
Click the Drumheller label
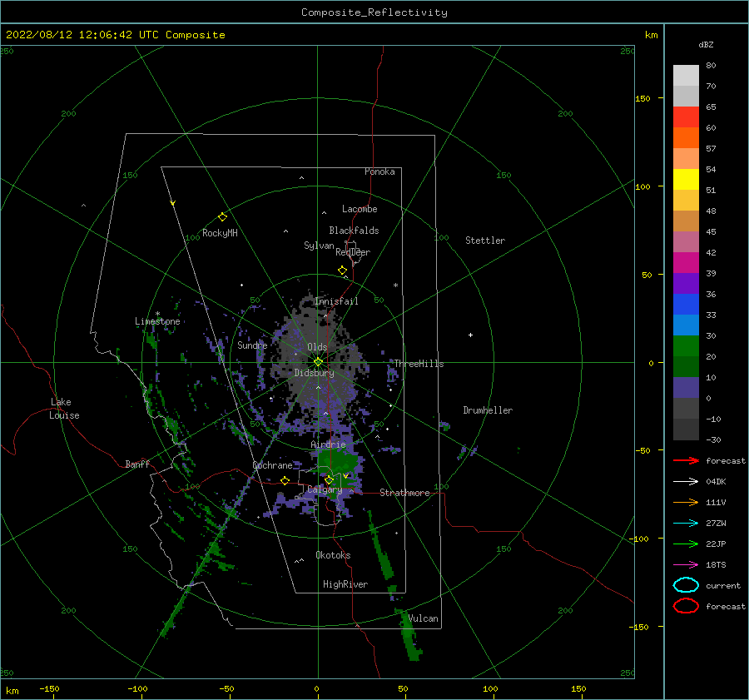(x=488, y=410)
